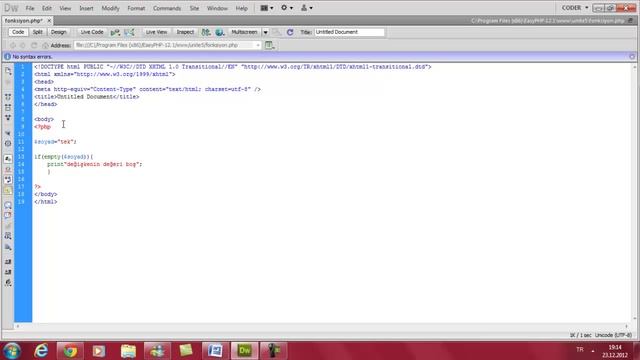Viewport: 640px width, 360px height.
Task: Click horizontal scrollbar right arrow
Action: 627,326
